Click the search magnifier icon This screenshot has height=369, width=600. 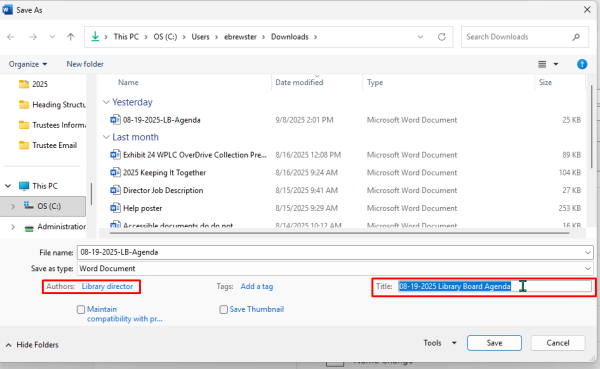click(x=576, y=37)
